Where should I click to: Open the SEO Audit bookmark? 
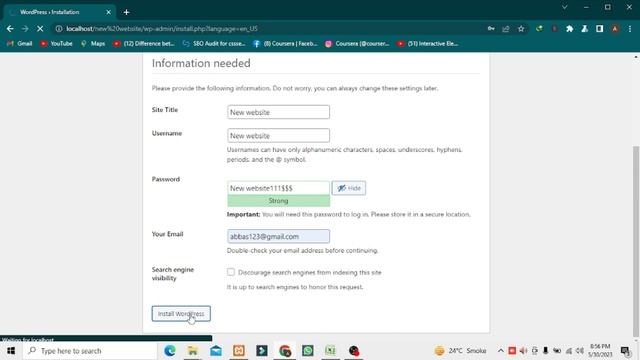[x=214, y=43]
